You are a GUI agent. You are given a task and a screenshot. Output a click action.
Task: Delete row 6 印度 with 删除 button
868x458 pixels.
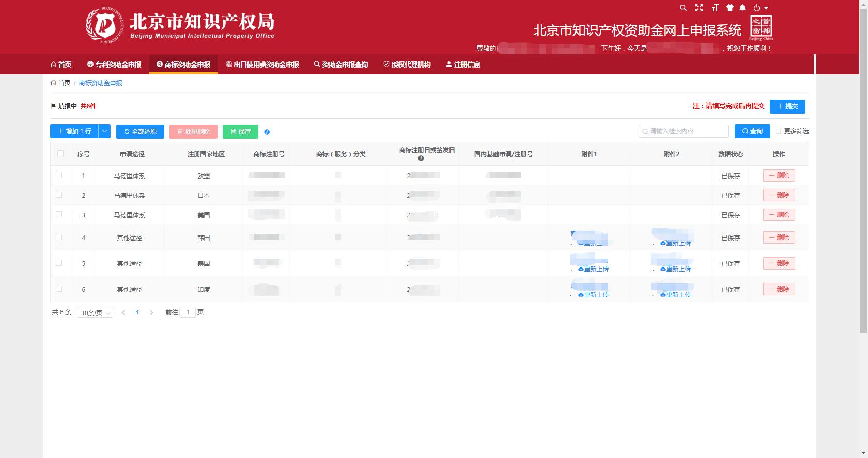pos(779,289)
